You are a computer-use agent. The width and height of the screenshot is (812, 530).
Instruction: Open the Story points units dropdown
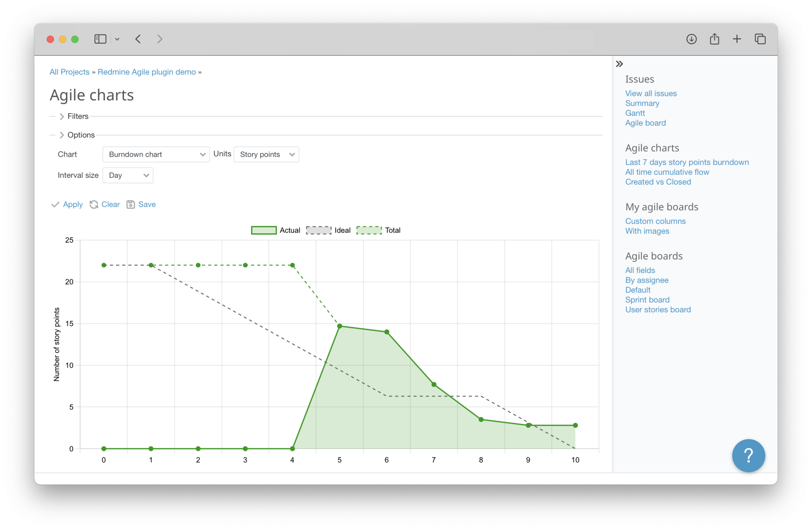pyautogui.click(x=266, y=154)
